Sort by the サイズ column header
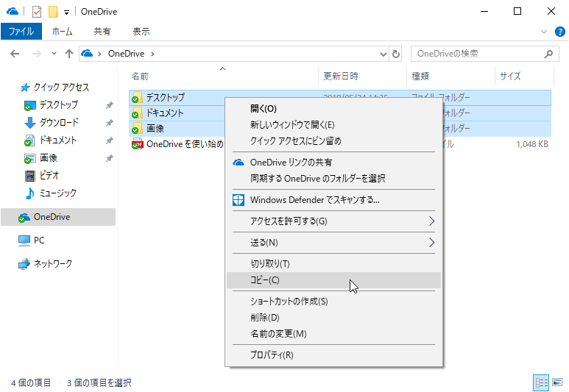Viewport: 569px width, 392px height. pos(524,76)
